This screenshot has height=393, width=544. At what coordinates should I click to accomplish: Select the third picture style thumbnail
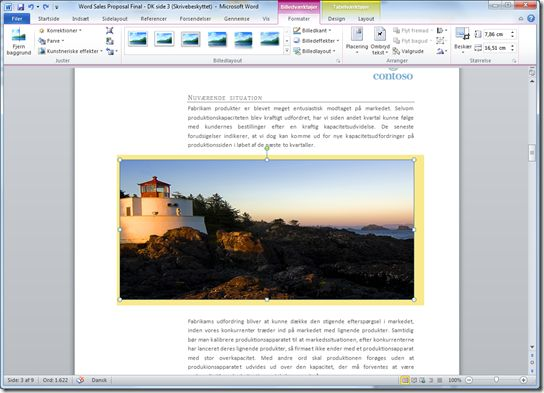point(190,39)
